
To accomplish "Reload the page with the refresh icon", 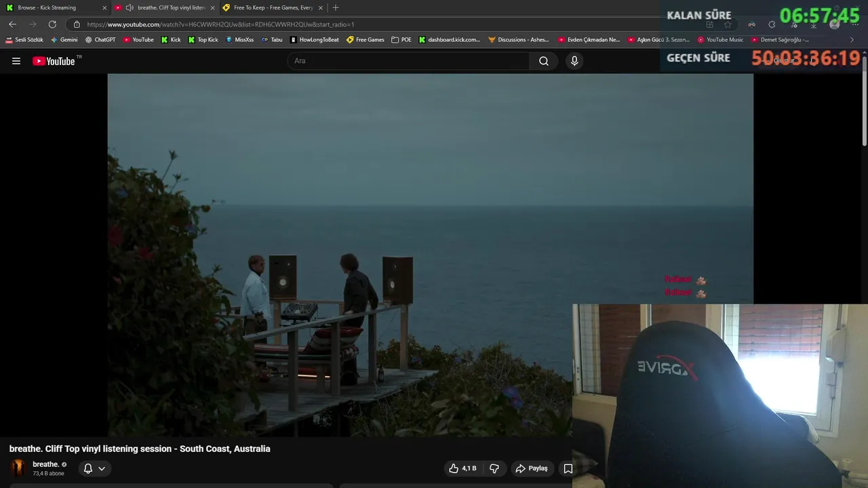I will tap(52, 24).
